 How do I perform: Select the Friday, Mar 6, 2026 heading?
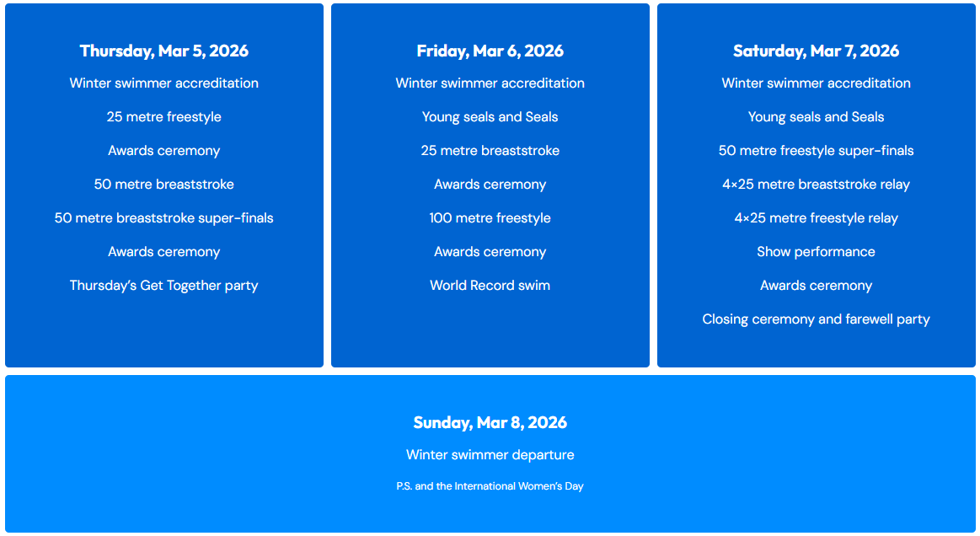pyautogui.click(x=490, y=51)
